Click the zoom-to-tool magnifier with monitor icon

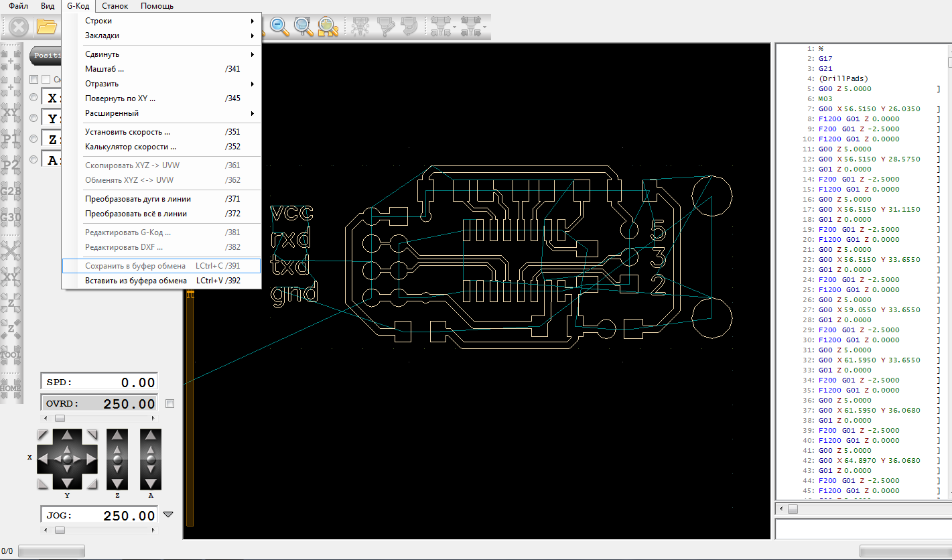[x=303, y=26]
